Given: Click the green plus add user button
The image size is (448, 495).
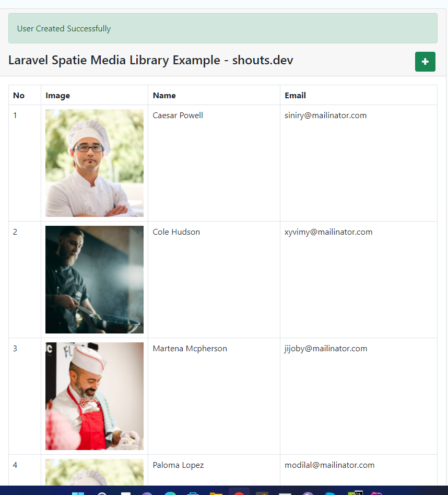Looking at the screenshot, I should click(x=425, y=62).
